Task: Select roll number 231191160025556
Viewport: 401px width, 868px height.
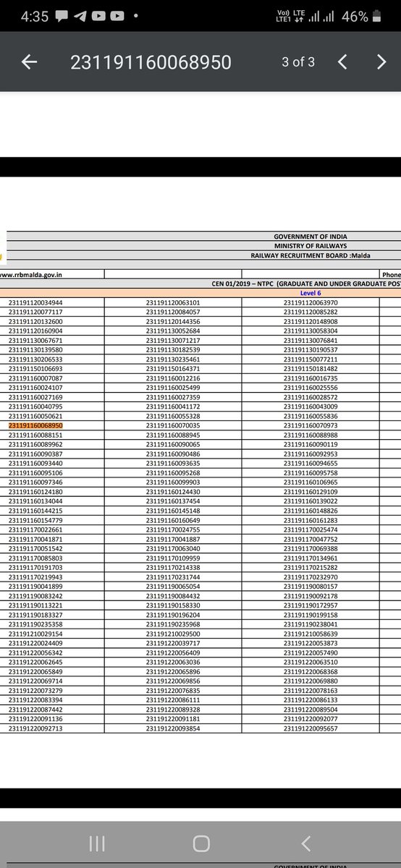Action: [x=311, y=388]
